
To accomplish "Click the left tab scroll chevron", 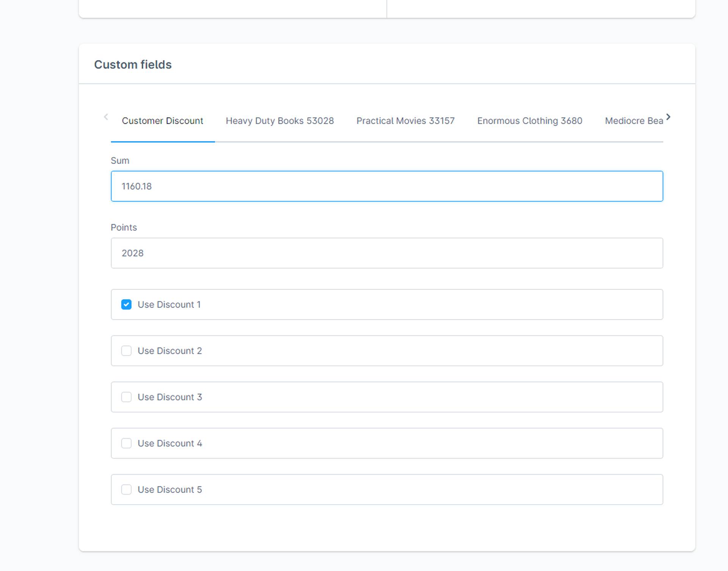I will click(106, 117).
